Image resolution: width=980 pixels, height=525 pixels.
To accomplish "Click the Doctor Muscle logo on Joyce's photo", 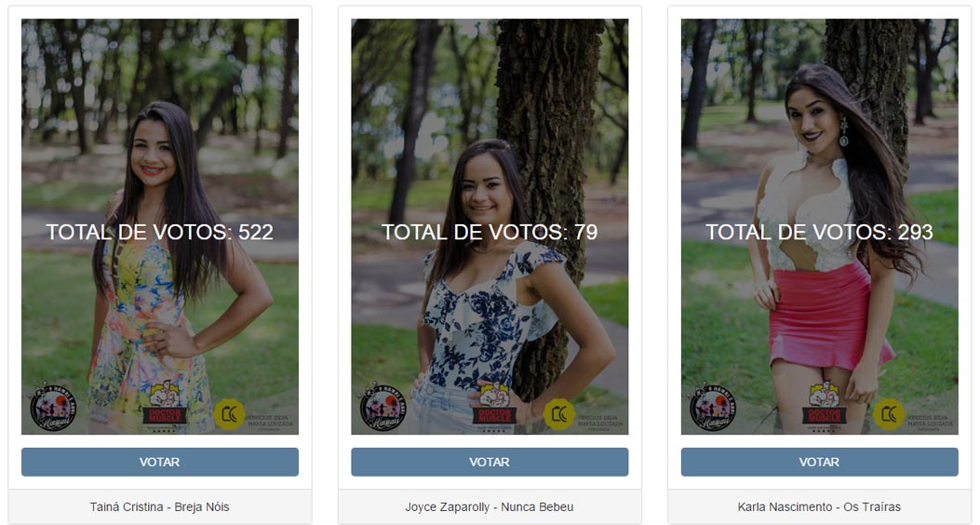I will coord(494,406).
